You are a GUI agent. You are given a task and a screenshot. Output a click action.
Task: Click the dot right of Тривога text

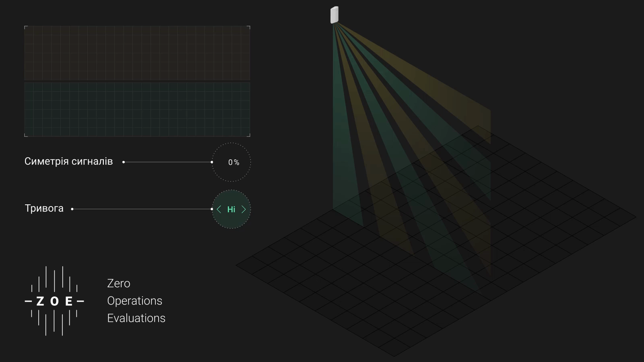pyautogui.click(x=72, y=209)
